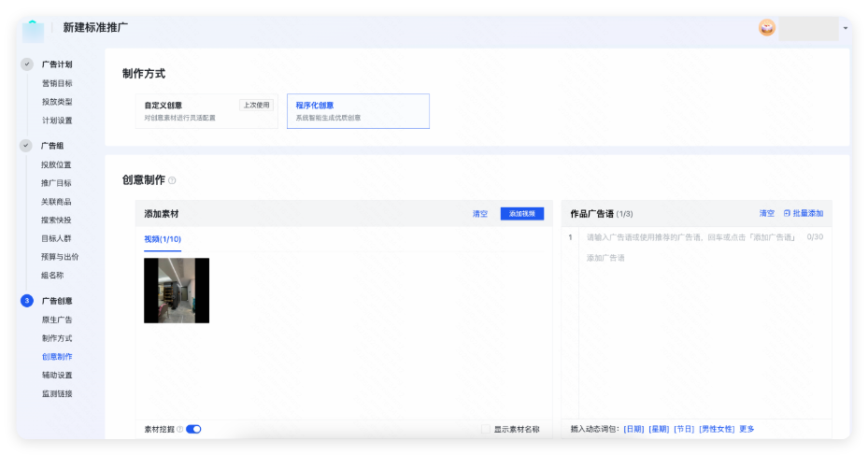Go to 推广目标 in the sidebar
This screenshot has width=868, height=455.
[x=56, y=183]
